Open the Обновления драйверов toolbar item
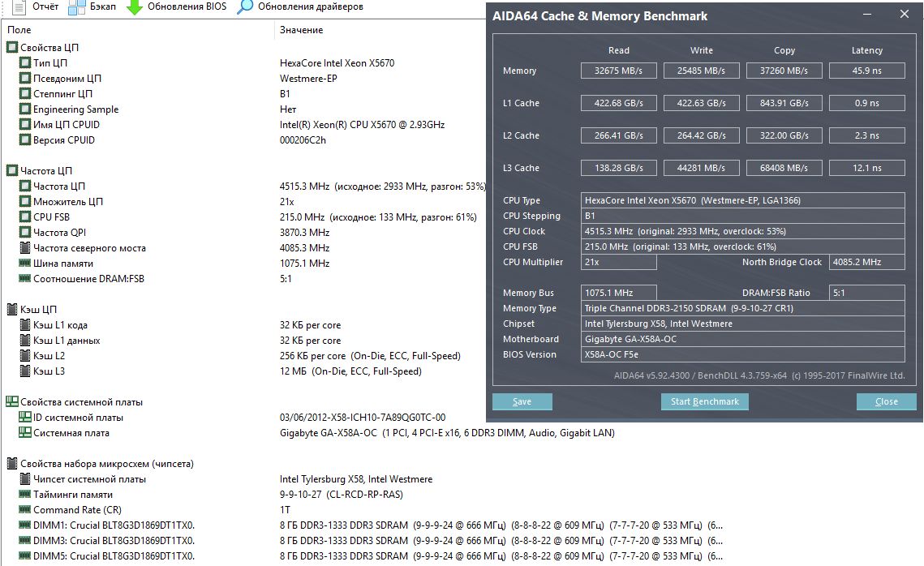 tap(300, 6)
